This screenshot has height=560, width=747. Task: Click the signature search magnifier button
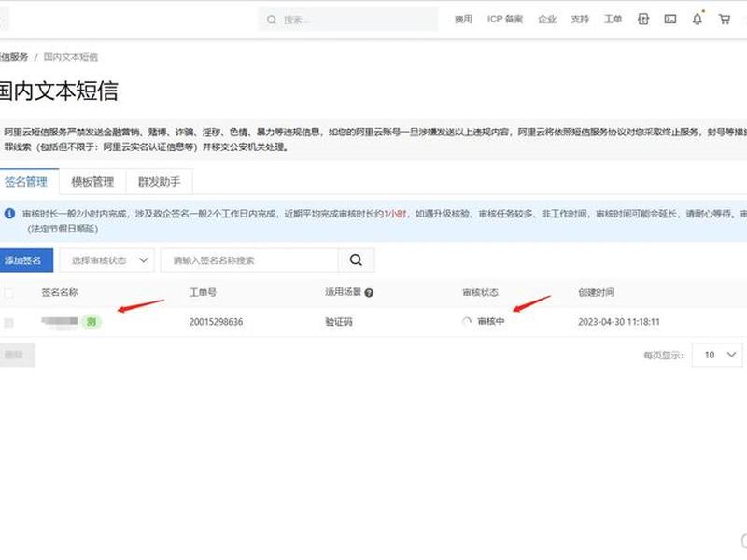pyautogui.click(x=356, y=260)
